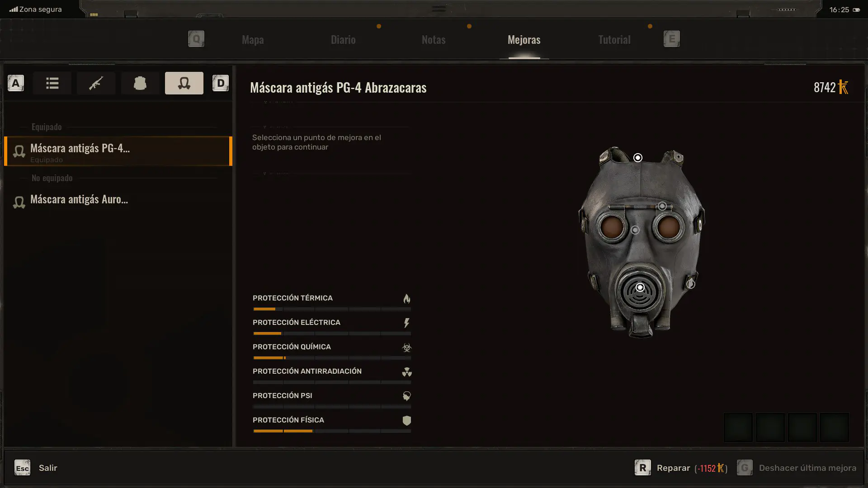Click the R key repair icon
868x488 pixels.
coord(643,468)
